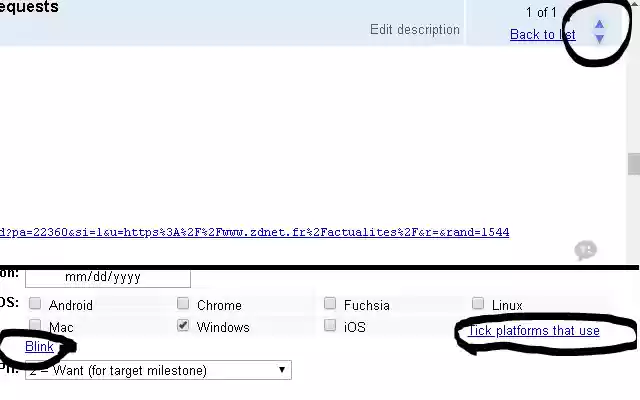Click the down arrow for next issue
The height and width of the screenshot is (400, 640).
click(599, 39)
